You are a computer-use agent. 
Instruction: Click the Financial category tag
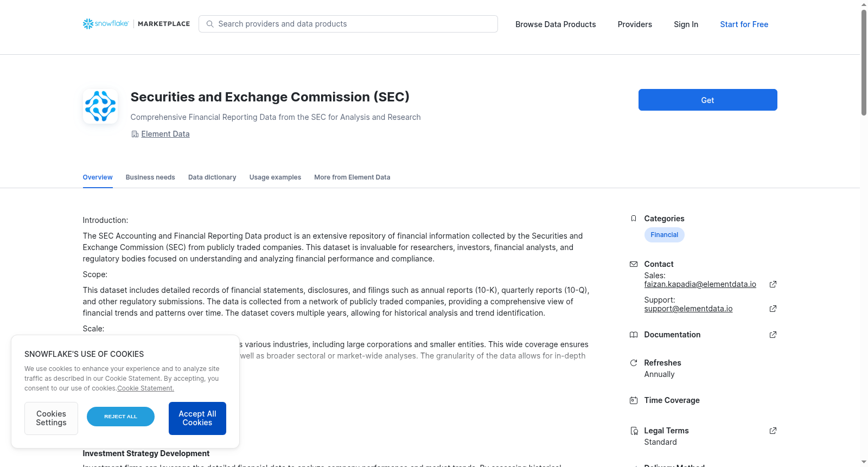(x=664, y=235)
